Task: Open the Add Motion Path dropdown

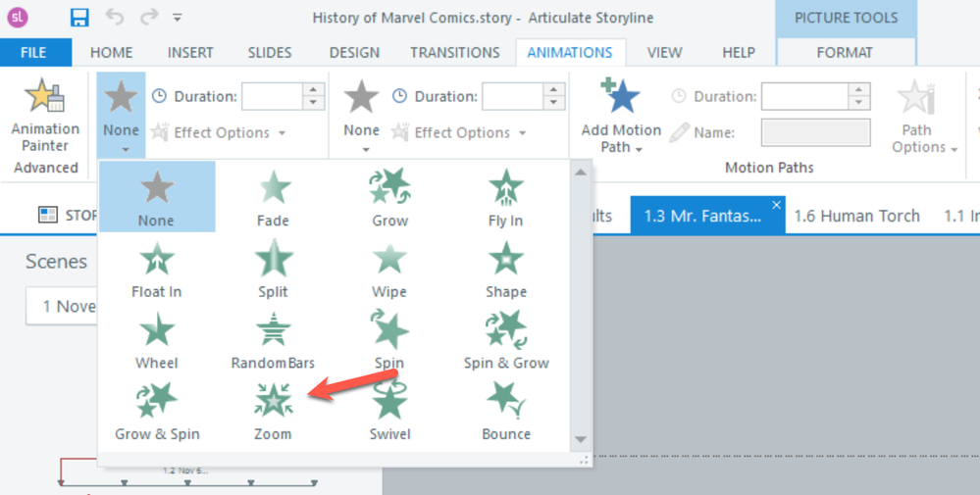Action: click(x=621, y=118)
